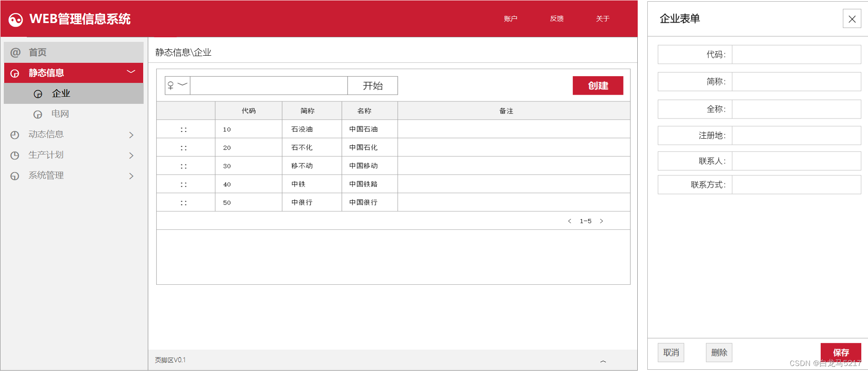Click the 简称 column header

pyautogui.click(x=312, y=111)
